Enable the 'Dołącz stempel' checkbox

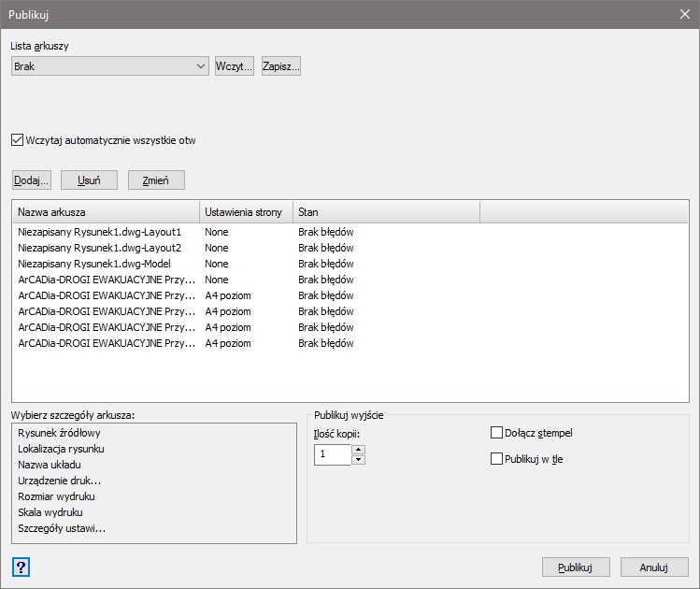[x=496, y=433]
